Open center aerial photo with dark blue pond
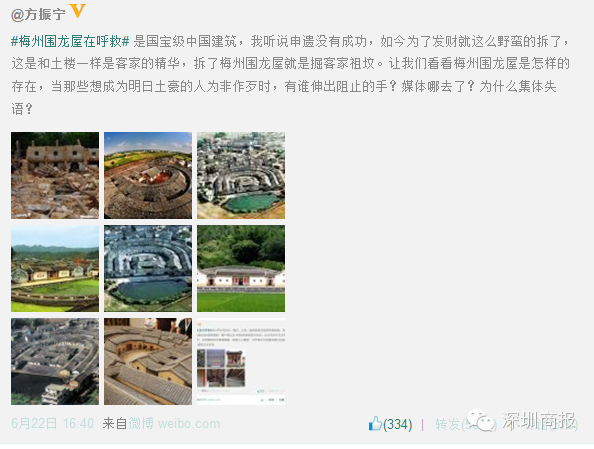 (148, 269)
